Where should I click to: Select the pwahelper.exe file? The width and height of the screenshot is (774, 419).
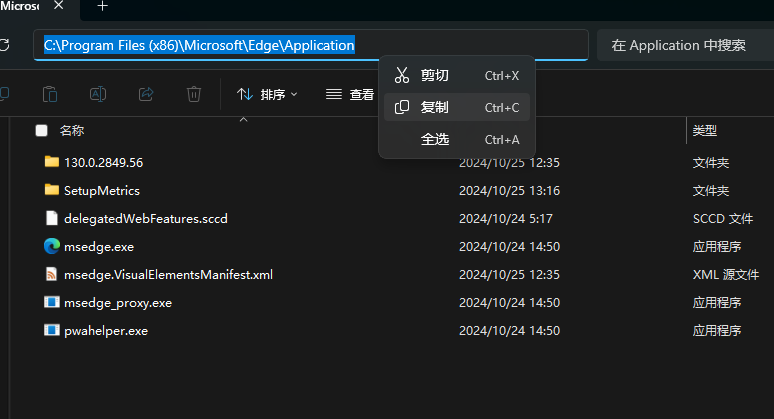(x=105, y=330)
